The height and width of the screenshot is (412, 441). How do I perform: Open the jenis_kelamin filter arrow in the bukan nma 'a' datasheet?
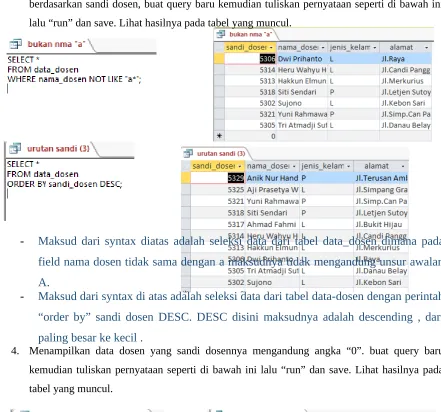(375, 48)
